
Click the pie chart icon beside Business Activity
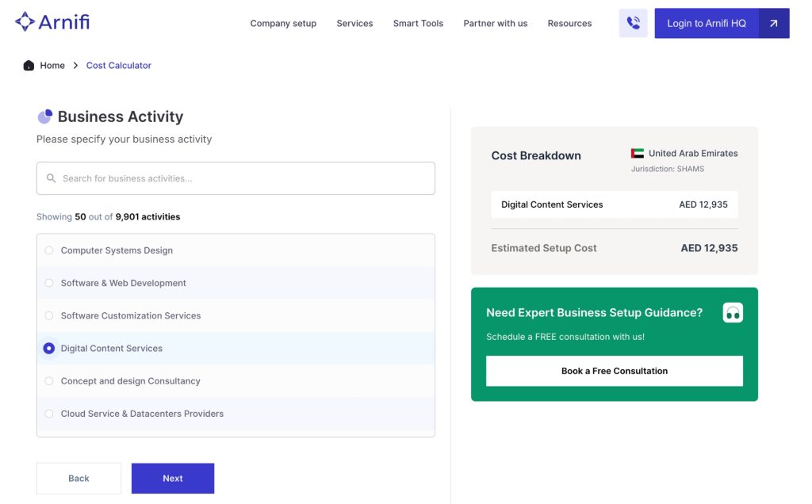pos(45,116)
